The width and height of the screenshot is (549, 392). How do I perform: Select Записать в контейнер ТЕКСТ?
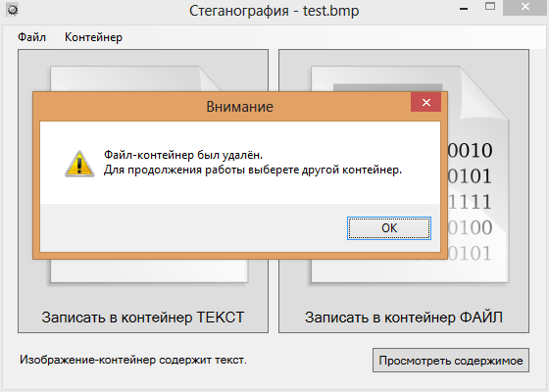click(143, 318)
